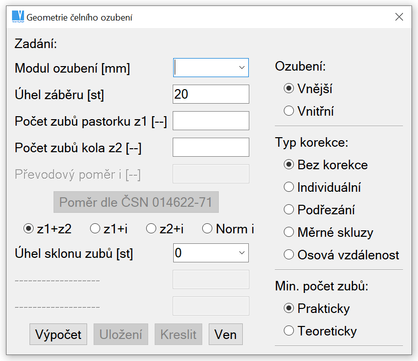This screenshot has width=418, height=361.
Task: Select the Vnitřní ozubení radio button
Action: pyautogui.click(x=309, y=111)
